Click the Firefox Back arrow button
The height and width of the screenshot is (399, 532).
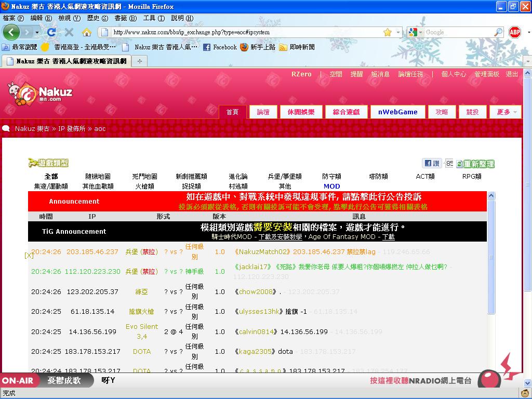(x=11, y=32)
